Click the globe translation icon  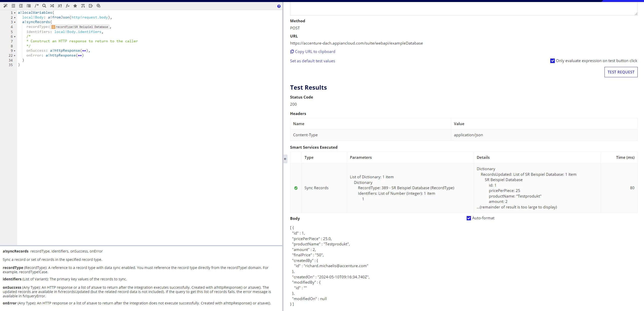click(99, 6)
